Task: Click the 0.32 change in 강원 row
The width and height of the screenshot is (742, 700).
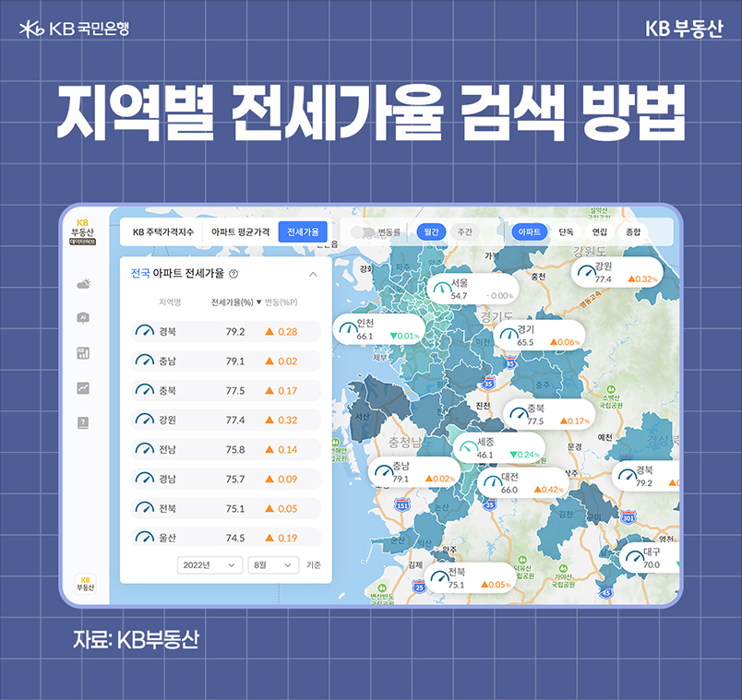Action: click(288, 420)
